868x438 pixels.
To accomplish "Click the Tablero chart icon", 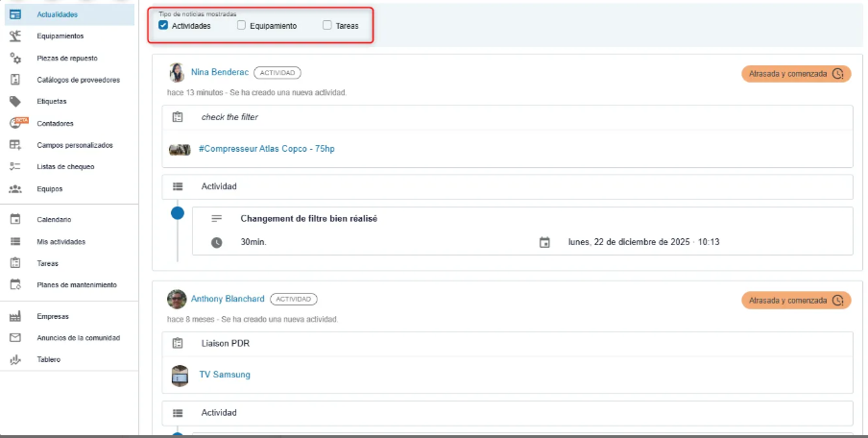I will [15, 359].
